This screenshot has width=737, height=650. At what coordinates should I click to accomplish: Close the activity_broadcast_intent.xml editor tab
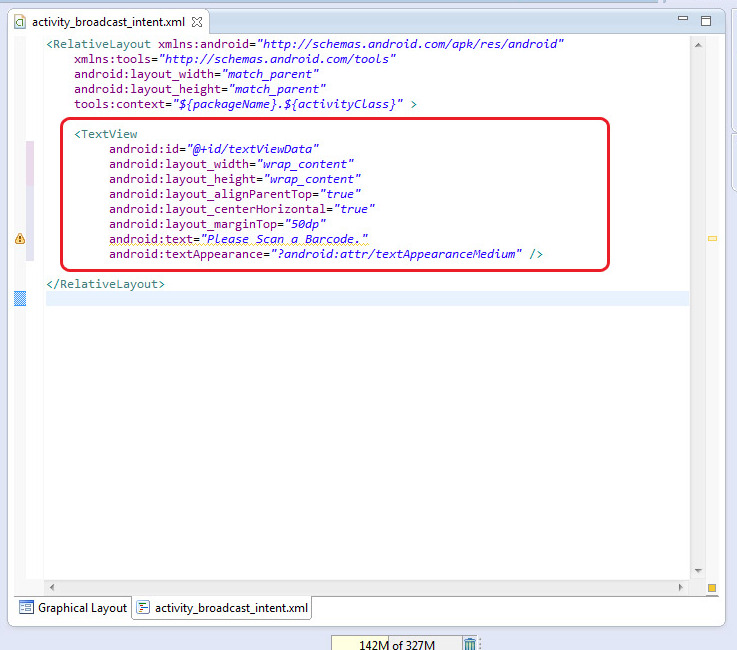pyautogui.click(x=197, y=21)
